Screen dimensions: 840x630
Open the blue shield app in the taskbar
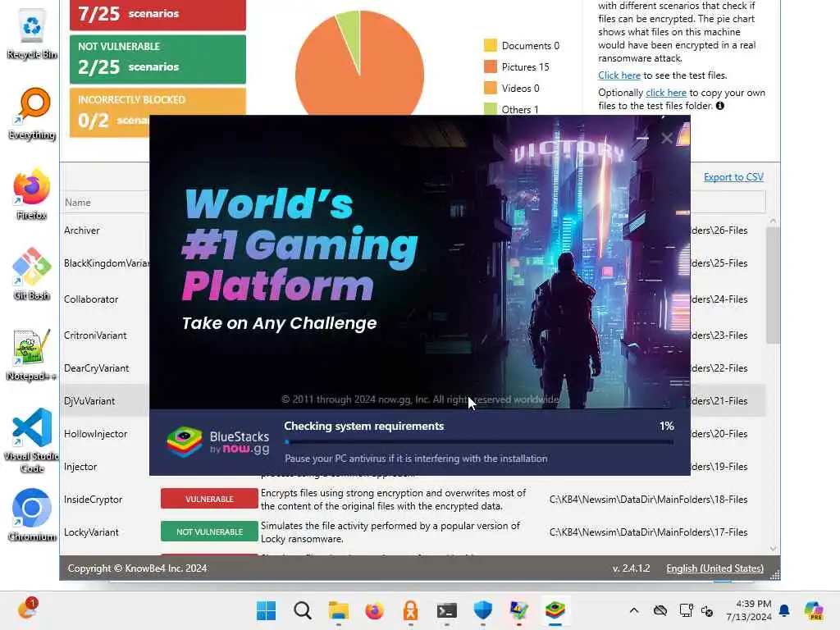tap(482, 610)
